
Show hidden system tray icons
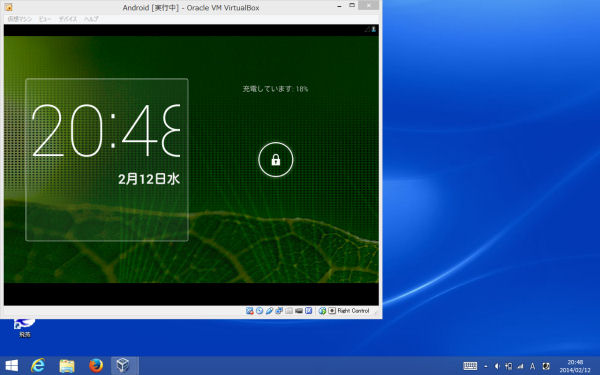[486, 366]
